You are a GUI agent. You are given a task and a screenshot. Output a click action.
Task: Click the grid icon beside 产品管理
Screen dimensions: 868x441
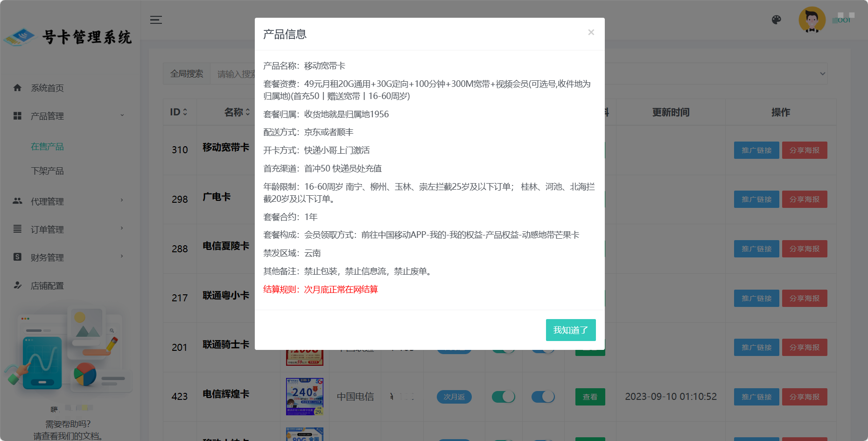[x=17, y=115]
